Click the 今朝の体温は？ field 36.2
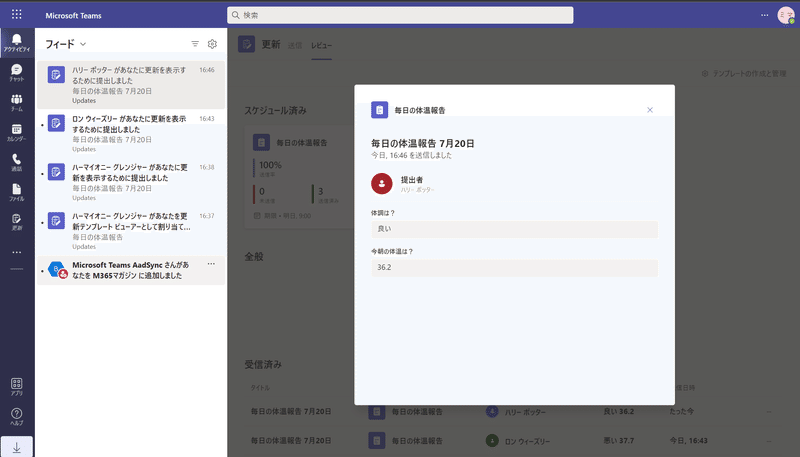The width and height of the screenshot is (800, 457). [514, 267]
